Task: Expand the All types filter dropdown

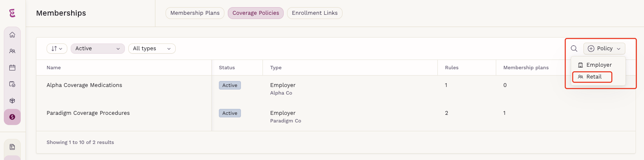Action: tap(152, 49)
